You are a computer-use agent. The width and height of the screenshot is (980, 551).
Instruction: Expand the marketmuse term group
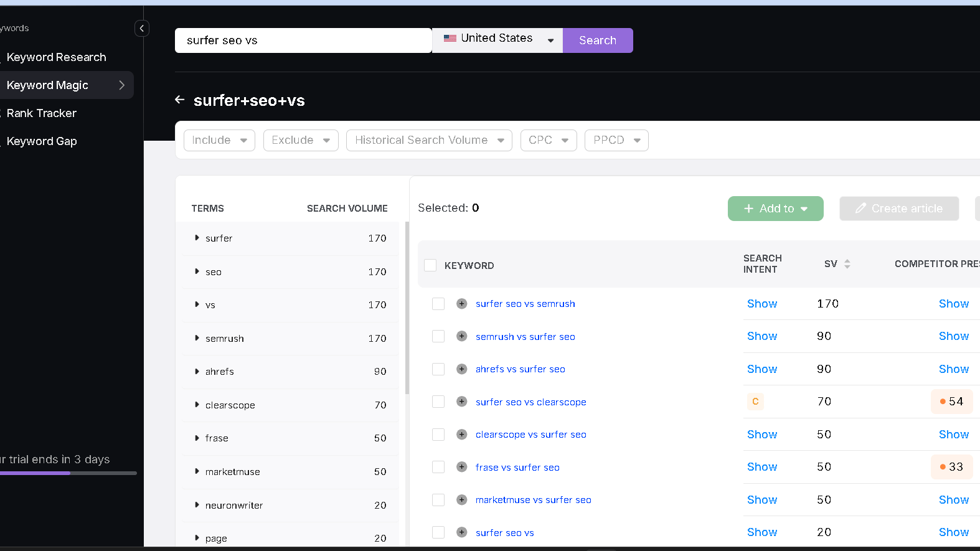tap(197, 471)
